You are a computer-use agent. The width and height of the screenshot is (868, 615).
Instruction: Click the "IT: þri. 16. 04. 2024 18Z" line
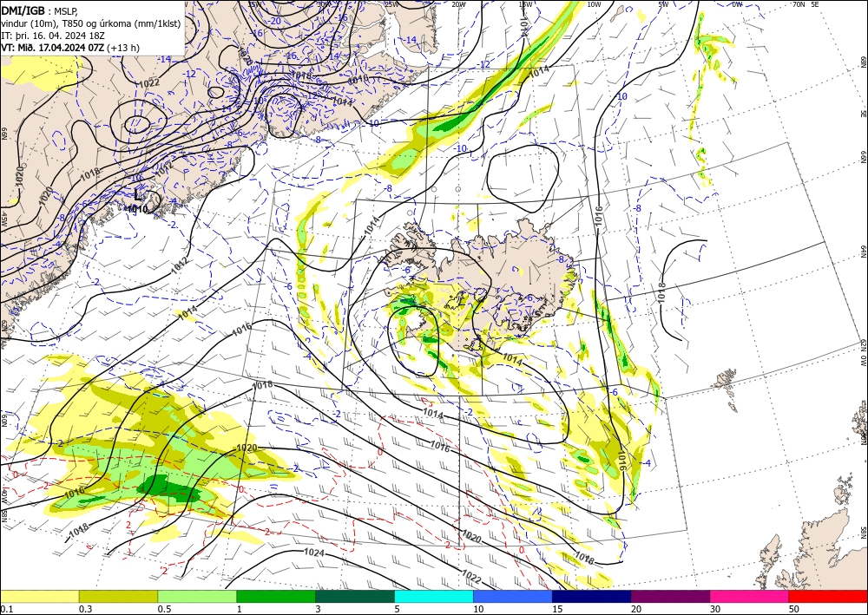tap(53, 36)
